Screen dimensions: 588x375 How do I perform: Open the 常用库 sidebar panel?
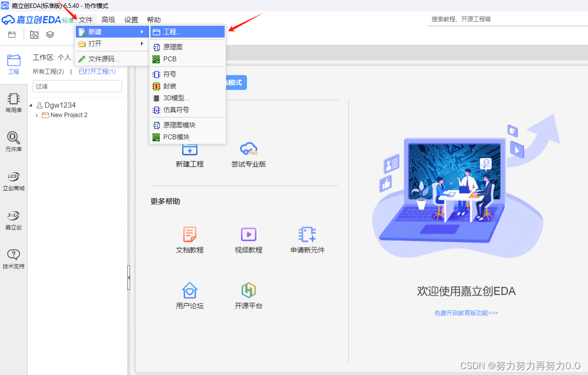pos(13,103)
